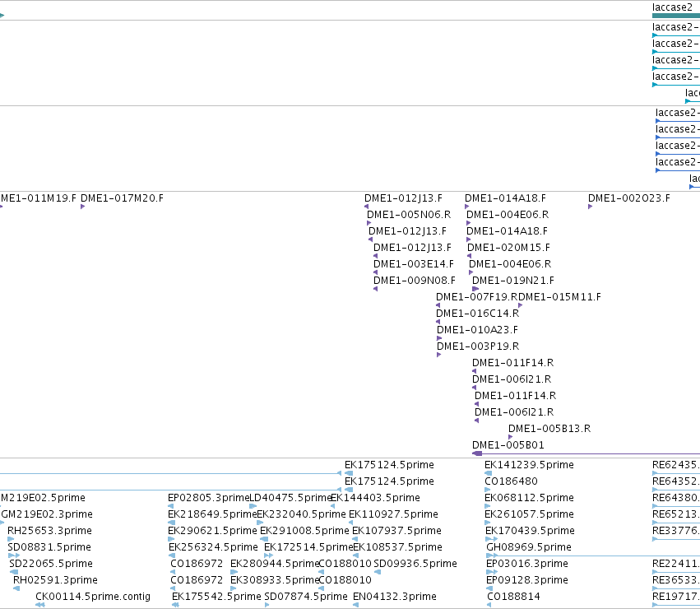
Task: Pick the DME1-009N08.F feature label
Action: (x=415, y=280)
